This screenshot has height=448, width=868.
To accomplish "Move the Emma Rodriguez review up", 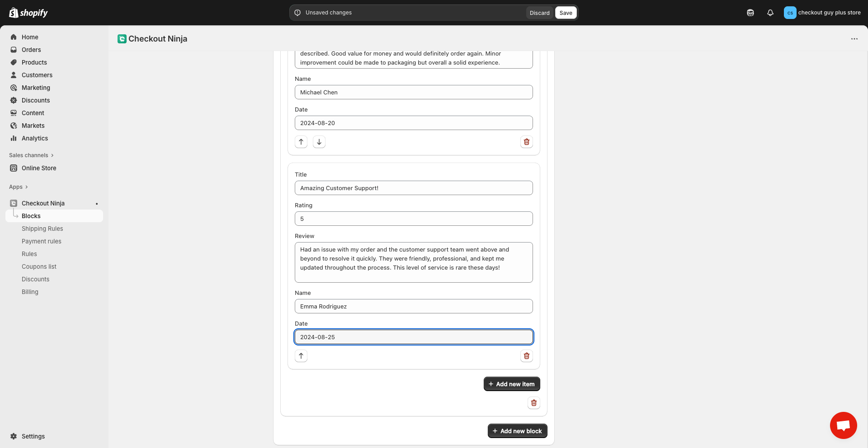I will pos(301,356).
